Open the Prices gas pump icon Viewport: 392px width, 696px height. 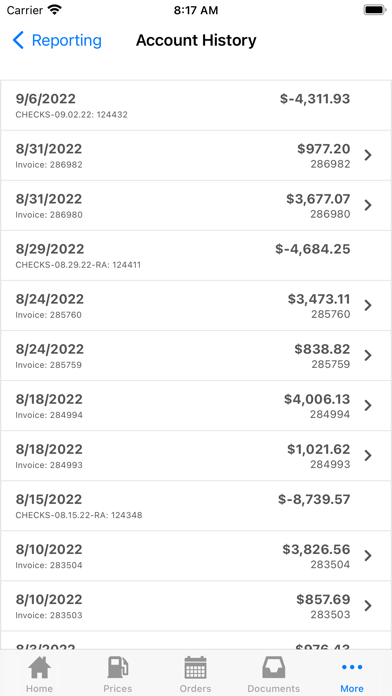(x=118, y=667)
